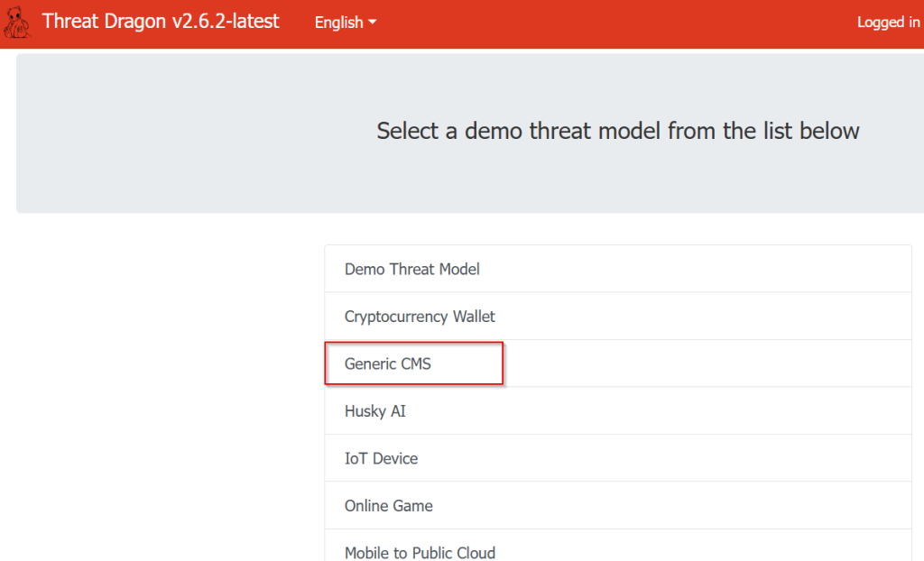The image size is (924, 561).
Task: Open the Threat Dragon v2.6.2-latest home link
Action: (161, 22)
